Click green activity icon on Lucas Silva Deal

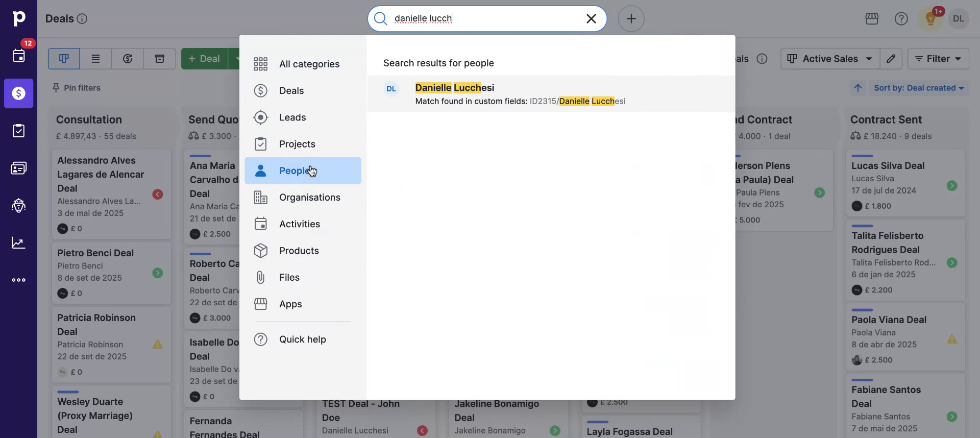pos(952,186)
